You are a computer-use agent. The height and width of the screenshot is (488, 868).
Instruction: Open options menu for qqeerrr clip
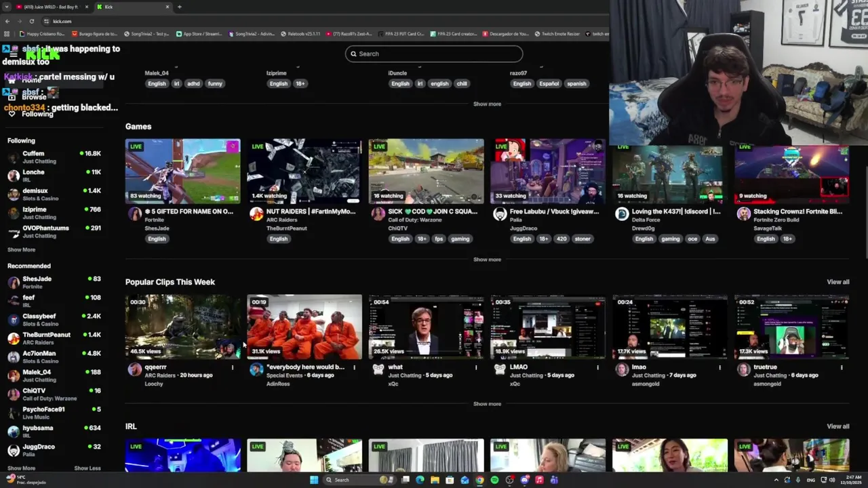coord(233,367)
